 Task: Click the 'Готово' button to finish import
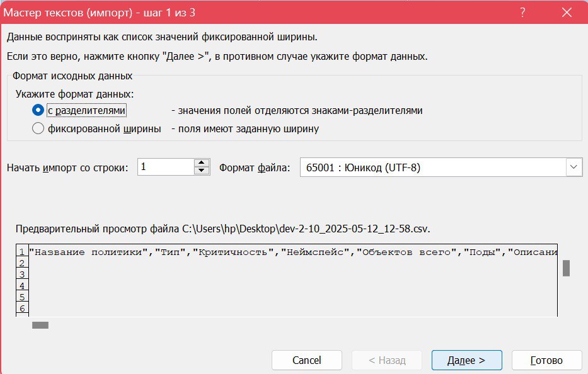[x=546, y=360]
